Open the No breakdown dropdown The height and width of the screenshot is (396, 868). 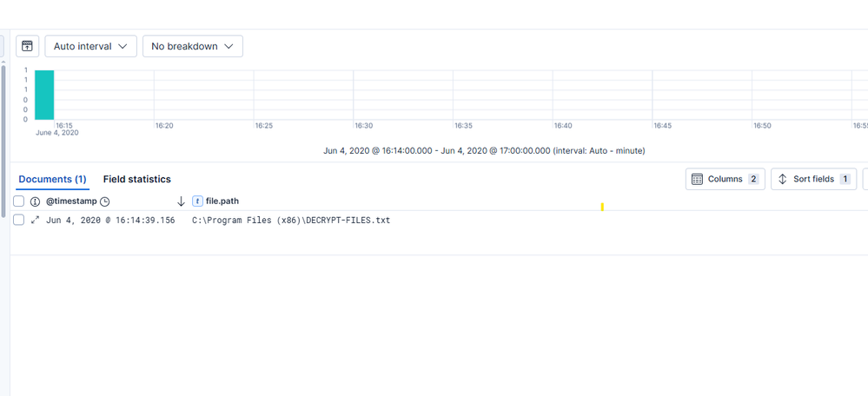pos(192,46)
